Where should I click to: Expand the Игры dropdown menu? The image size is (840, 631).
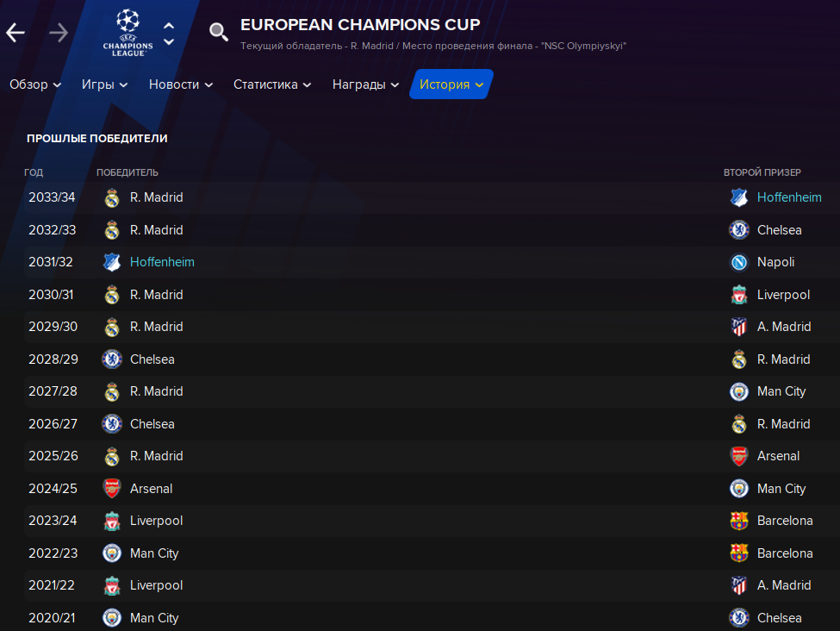pyautogui.click(x=104, y=84)
